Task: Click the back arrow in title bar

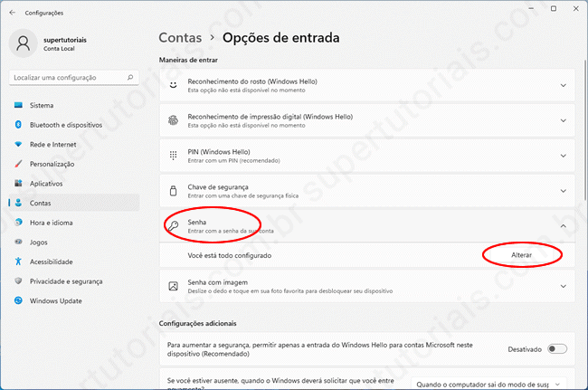Action: point(11,13)
